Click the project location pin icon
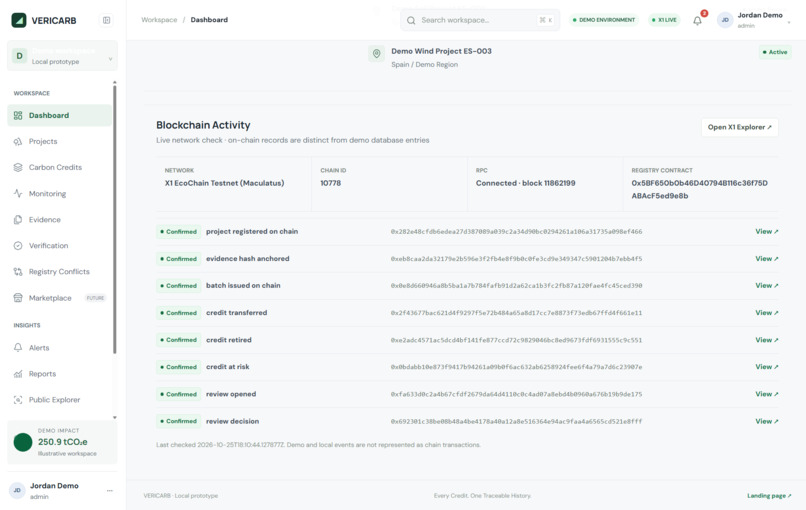Screen dimensions: 806x510 coord(376,53)
